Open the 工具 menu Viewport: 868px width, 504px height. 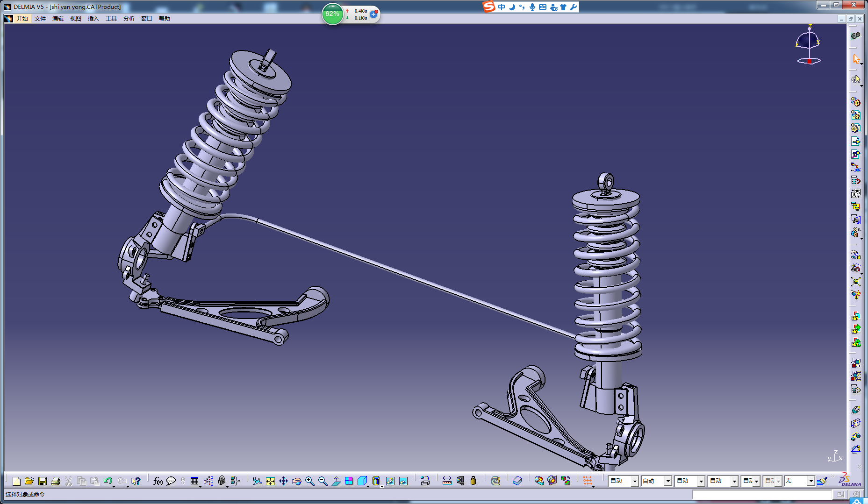click(111, 19)
